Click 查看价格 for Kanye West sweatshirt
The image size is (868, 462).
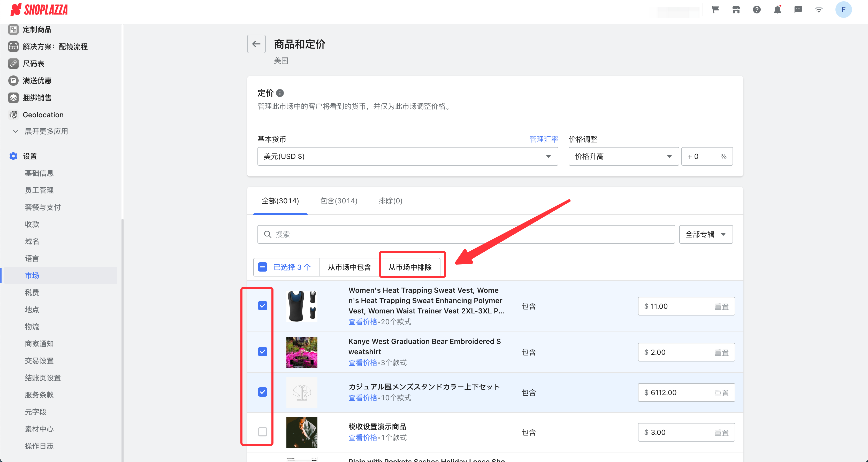pos(363,362)
